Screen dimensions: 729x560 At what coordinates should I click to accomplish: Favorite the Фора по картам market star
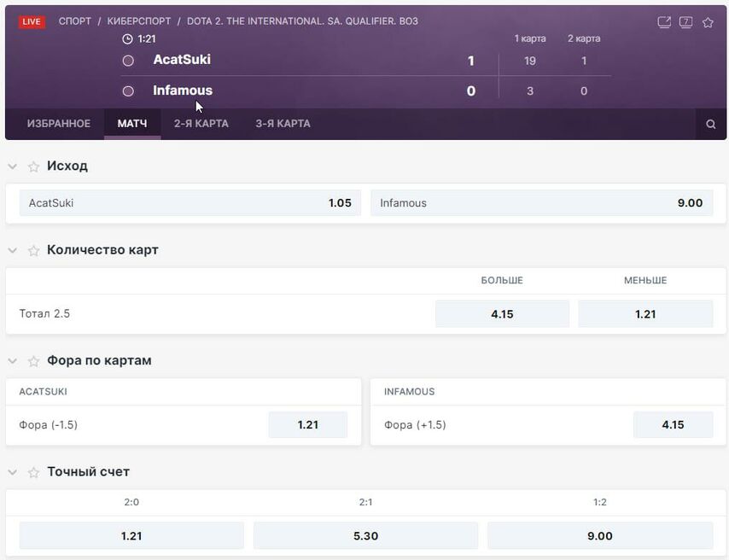click(33, 361)
